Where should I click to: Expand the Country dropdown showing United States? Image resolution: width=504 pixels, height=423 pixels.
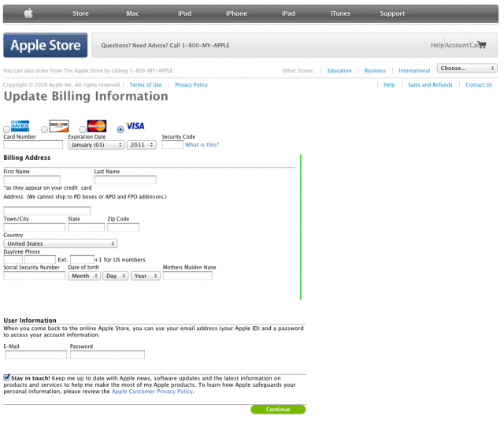(60, 244)
